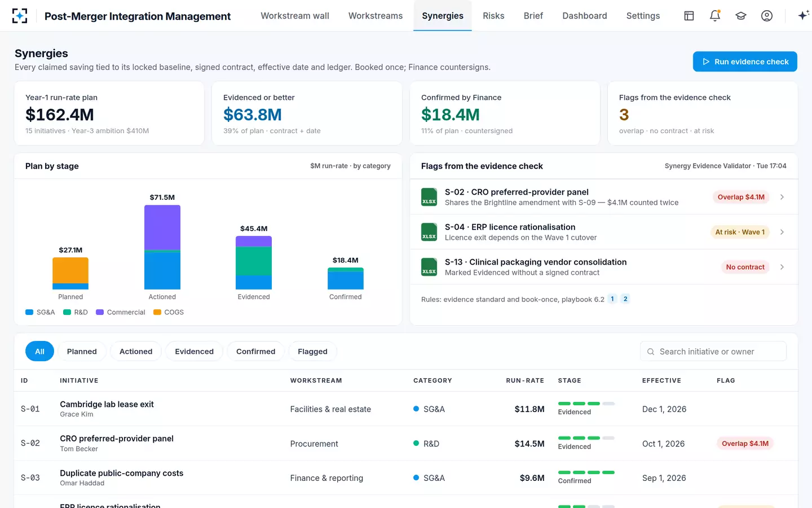The width and height of the screenshot is (812, 508).
Task: Expand the S-13 packaging vendor flag
Action: pyautogui.click(x=782, y=267)
